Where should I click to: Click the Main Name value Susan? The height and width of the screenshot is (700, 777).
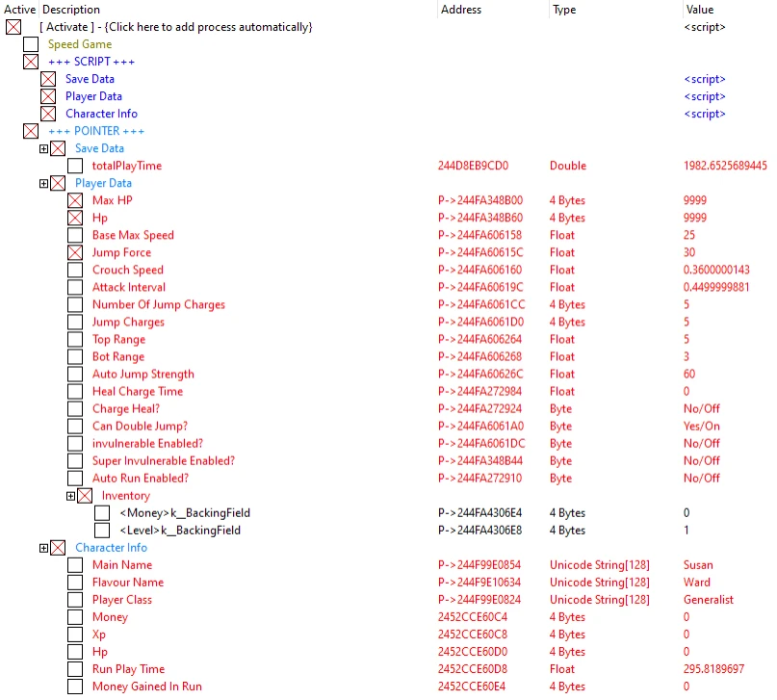[698, 564]
